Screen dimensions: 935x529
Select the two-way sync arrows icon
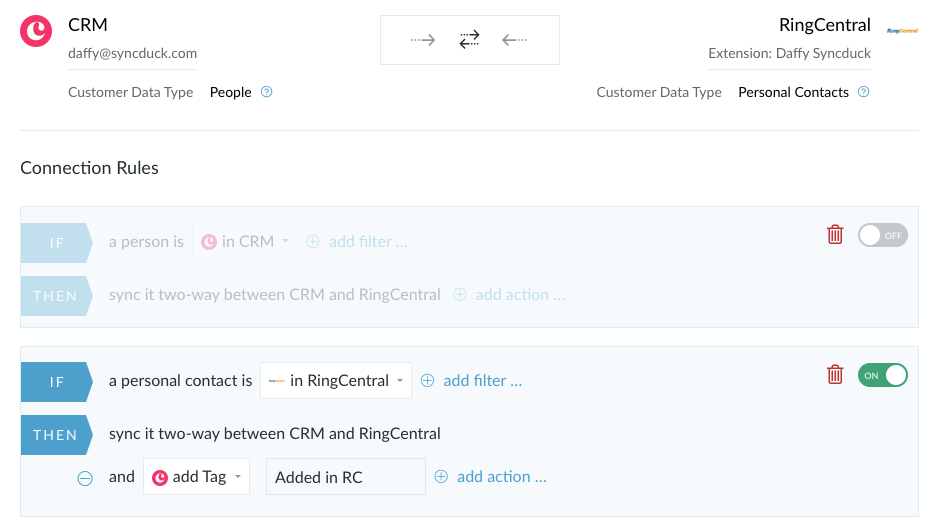click(469, 39)
